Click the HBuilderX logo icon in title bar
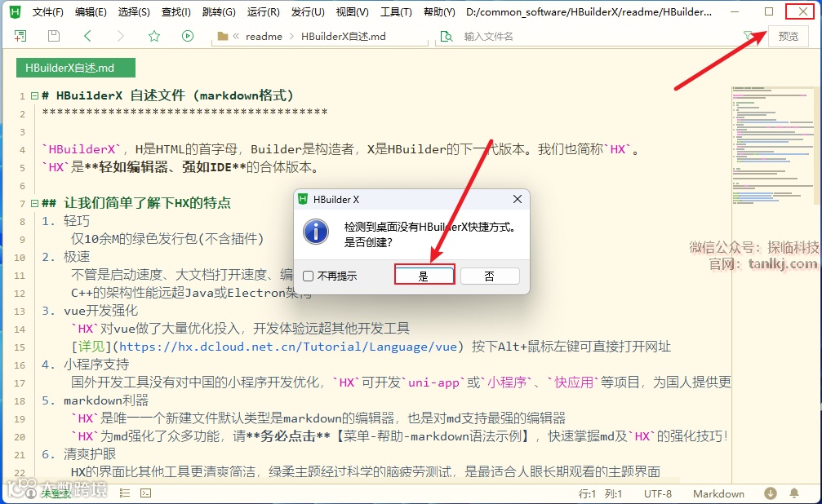 coord(16,11)
